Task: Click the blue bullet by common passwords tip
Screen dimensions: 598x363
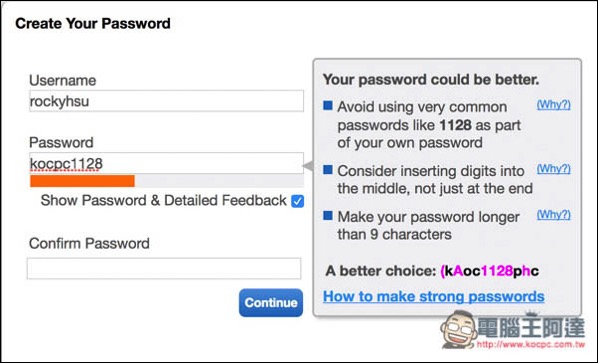Action: 328,106
